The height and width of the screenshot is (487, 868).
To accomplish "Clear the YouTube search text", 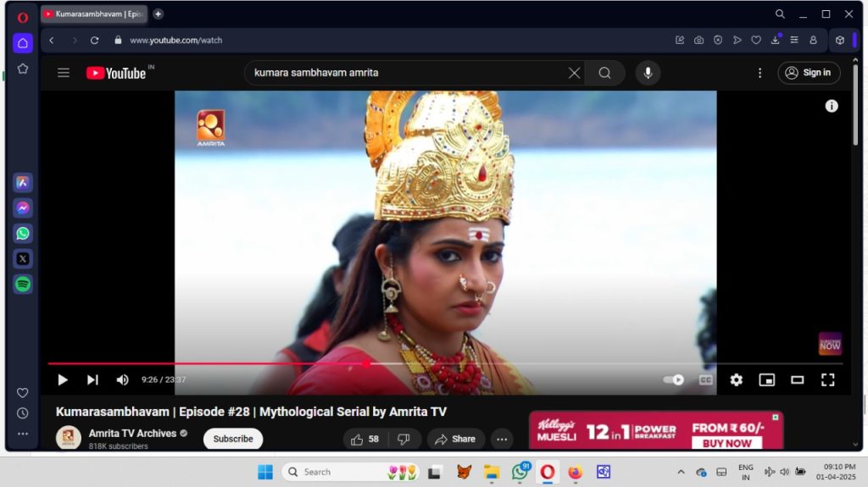I will pyautogui.click(x=574, y=73).
